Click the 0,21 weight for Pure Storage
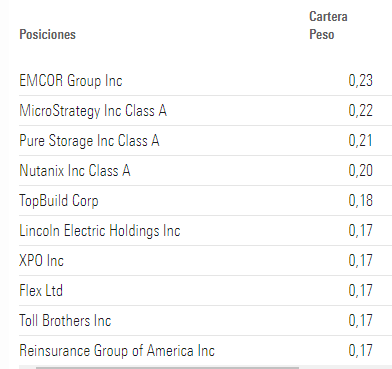Image resolution: width=392 pixels, height=369 pixels. [x=360, y=141]
